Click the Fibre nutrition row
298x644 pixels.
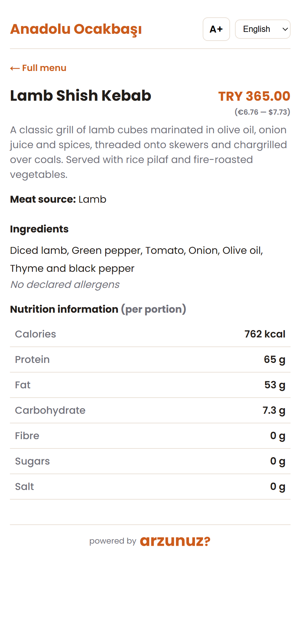[x=150, y=436]
